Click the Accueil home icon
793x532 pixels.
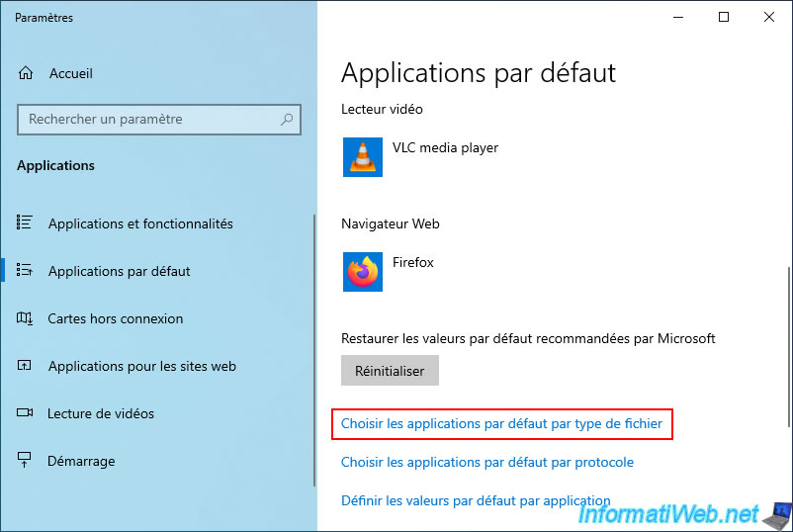point(26,73)
